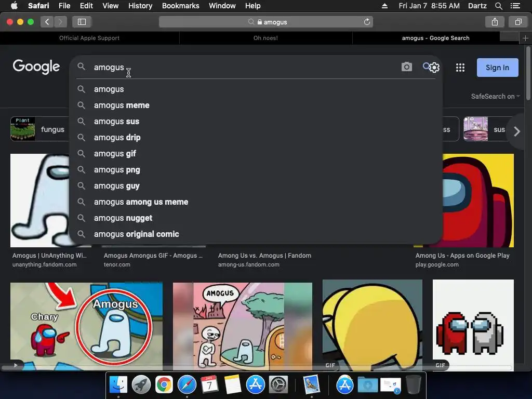
Task: Launch Google Chrome from the Dock
Action: point(164,385)
